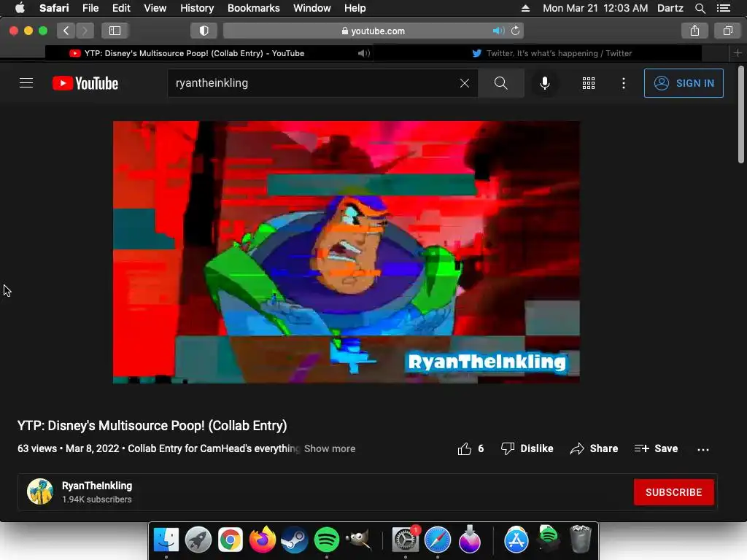Go to YouTube home via logo
This screenshot has width=747, height=560.
pyautogui.click(x=85, y=83)
